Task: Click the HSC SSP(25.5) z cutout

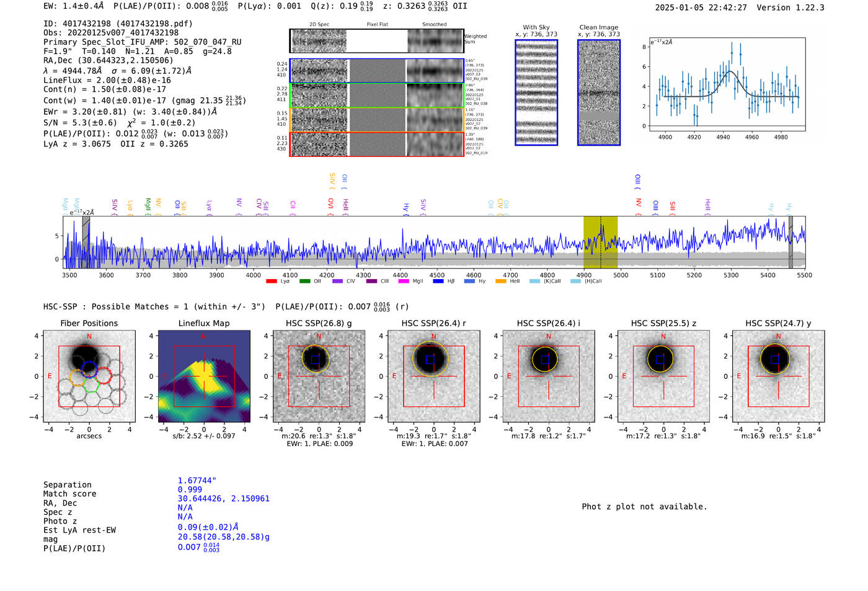Action: (663, 376)
